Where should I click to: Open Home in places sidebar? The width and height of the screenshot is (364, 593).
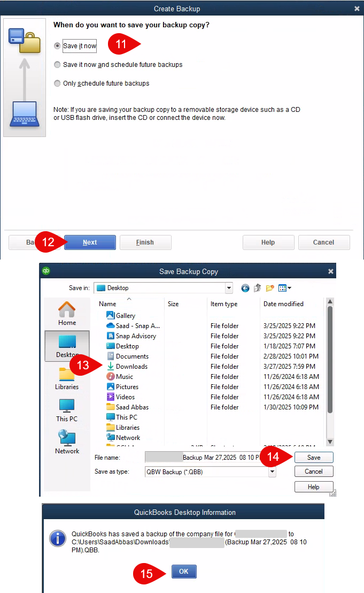click(x=67, y=314)
